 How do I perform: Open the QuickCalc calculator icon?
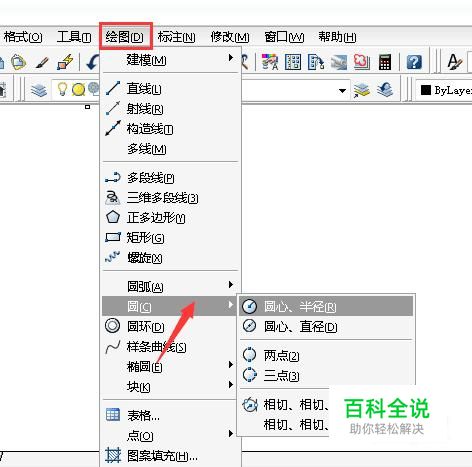point(385,62)
